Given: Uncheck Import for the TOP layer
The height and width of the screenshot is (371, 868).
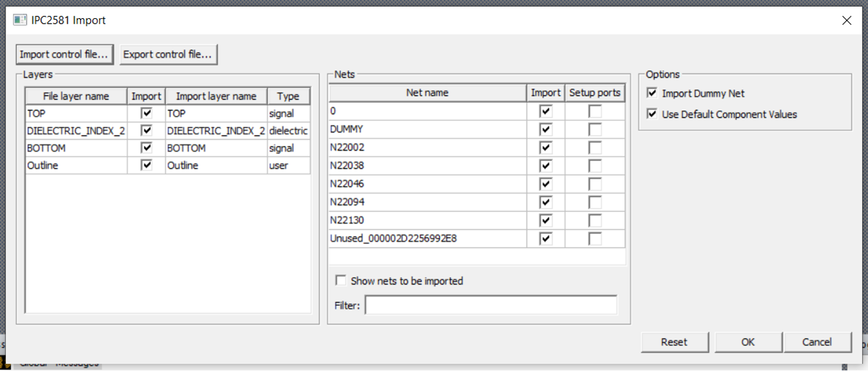Looking at the screenshot, I should tap(146, 113).
